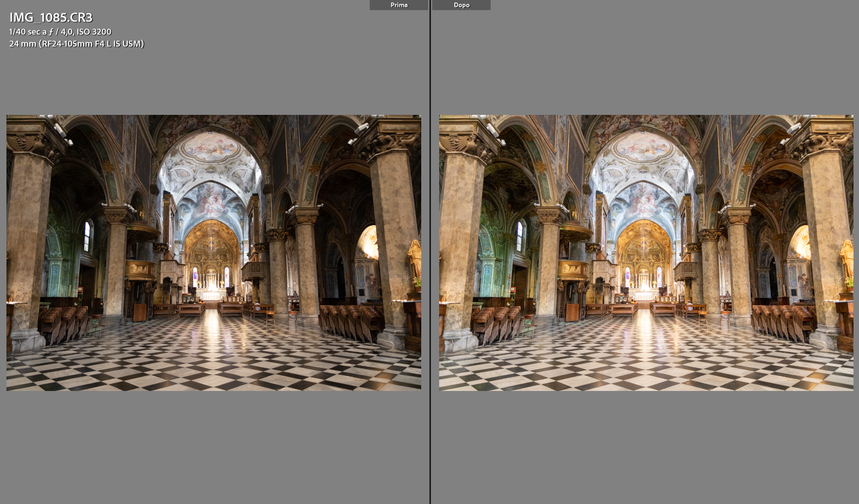Click the Prima church photo preview
The width and height of the screenshot is (859, 504).
click(x=214, y=253)
